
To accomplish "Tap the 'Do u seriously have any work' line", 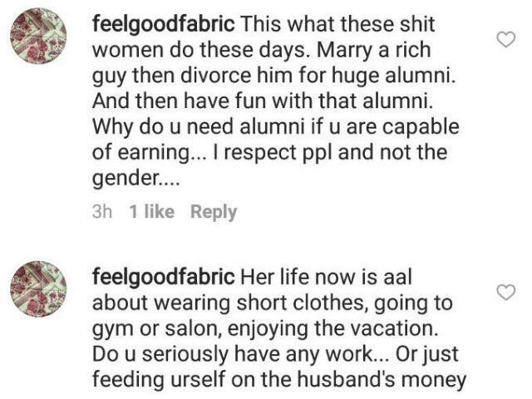I will tap(275, 354).
